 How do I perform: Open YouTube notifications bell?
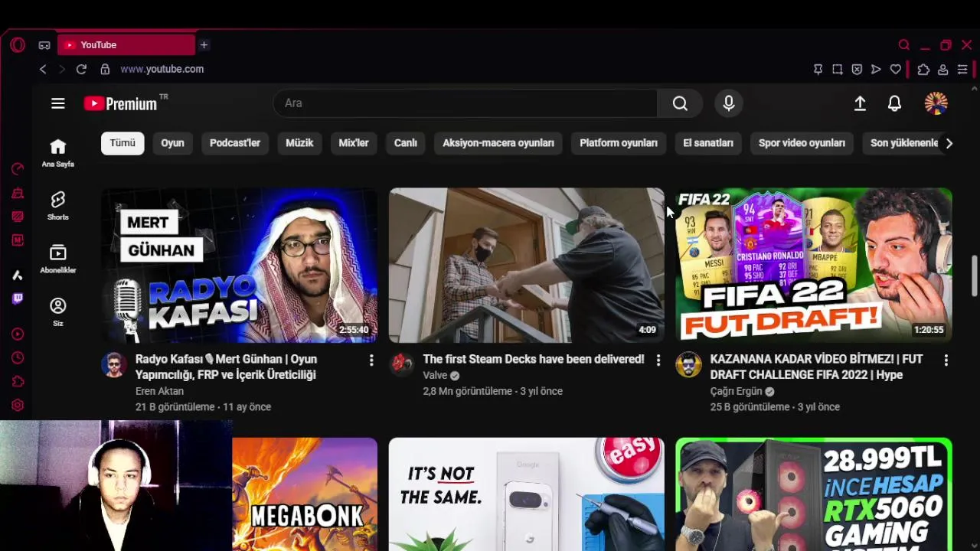point(894,103)
